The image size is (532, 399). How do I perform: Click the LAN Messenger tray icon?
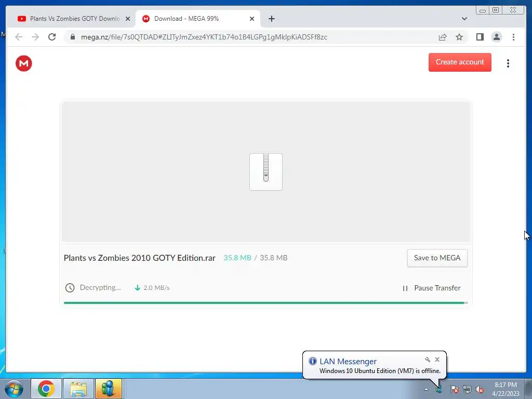coord(439,389)
